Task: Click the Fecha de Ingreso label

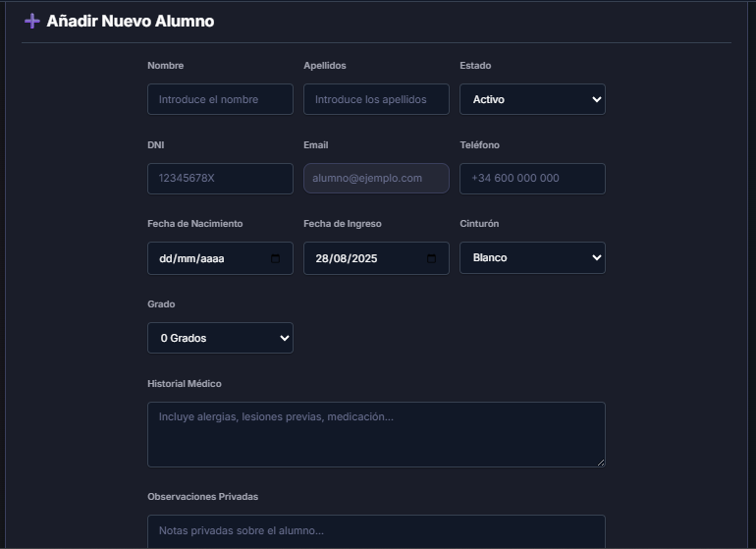Action: click(x=343, y=223)
